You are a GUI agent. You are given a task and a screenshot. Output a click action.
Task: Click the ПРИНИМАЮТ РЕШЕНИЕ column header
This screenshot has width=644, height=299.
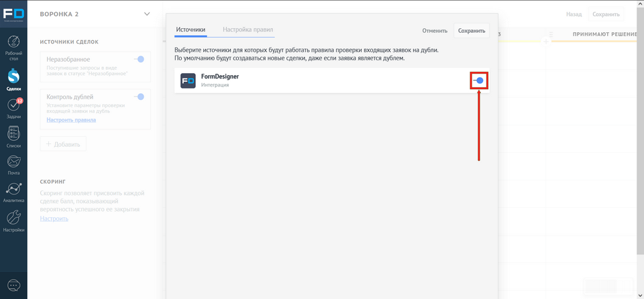coord(604,34)
